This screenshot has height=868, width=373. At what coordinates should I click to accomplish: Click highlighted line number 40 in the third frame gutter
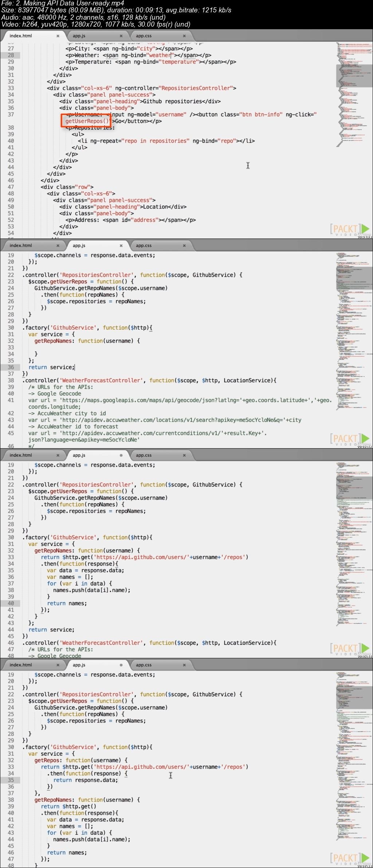[11, 603]
